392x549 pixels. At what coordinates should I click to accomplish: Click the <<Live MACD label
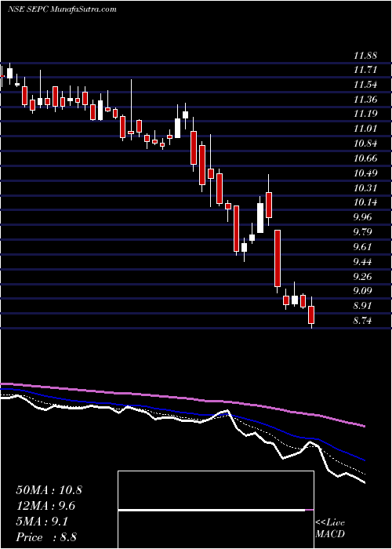[x=330, y=529]
